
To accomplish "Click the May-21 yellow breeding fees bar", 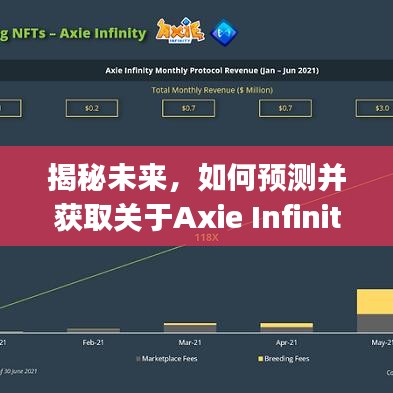I will click(x=375, y=302).
